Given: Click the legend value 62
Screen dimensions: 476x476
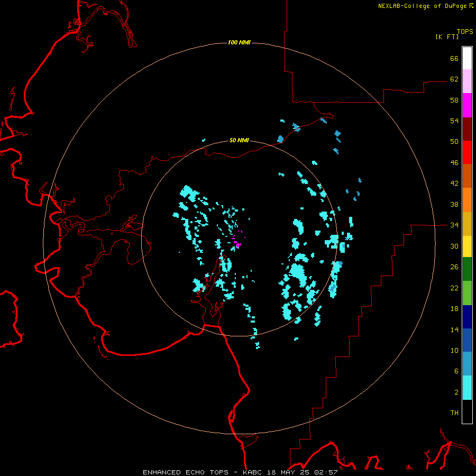Looking at the screenshot, I should [x=454, y=79].
